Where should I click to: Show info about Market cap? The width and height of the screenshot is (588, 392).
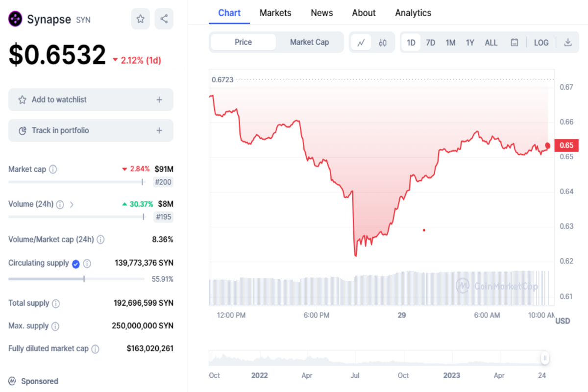[x=53, y=170]
